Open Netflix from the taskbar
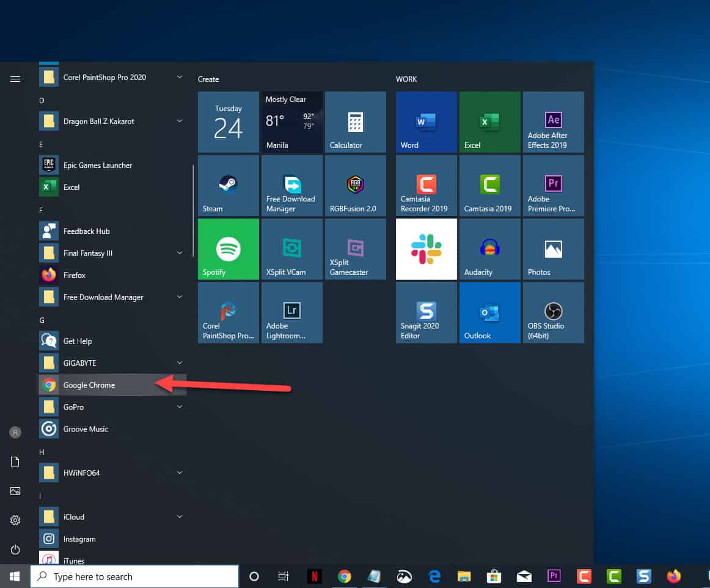The image size is (710, 588). [x=314, y=576]
